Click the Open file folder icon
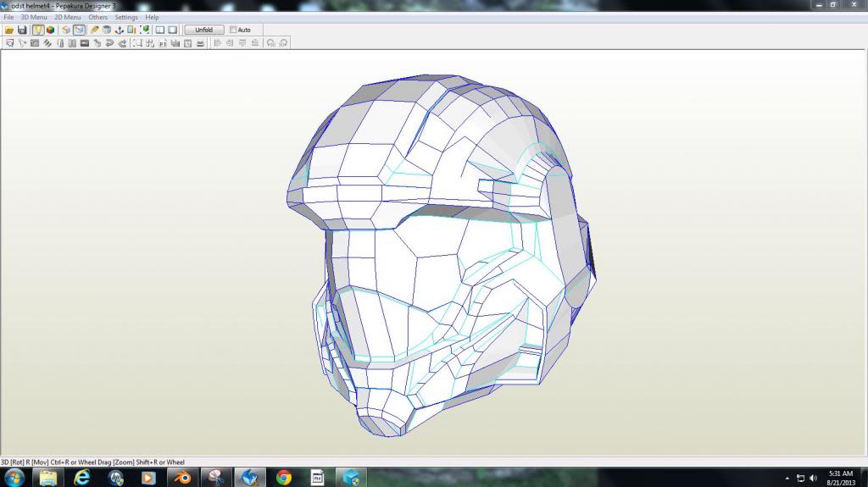Viewport: 868px width, 487px height. tap(9, 30)
